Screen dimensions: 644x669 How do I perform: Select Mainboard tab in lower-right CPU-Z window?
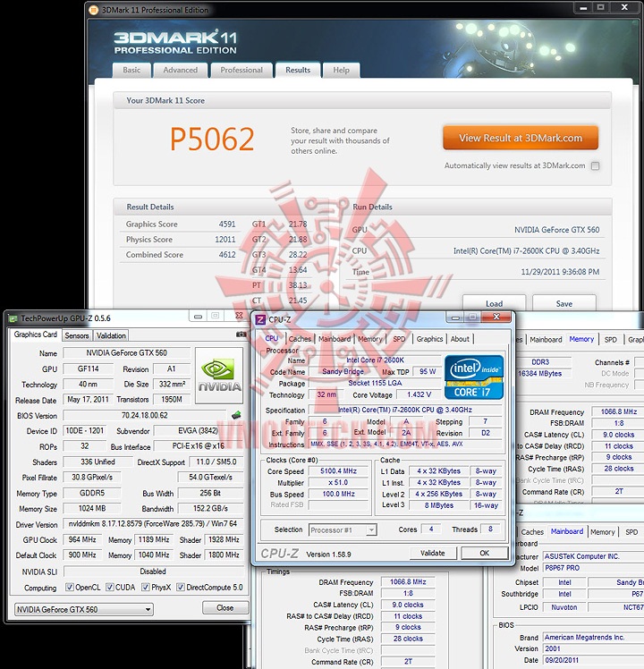(567, 531)
